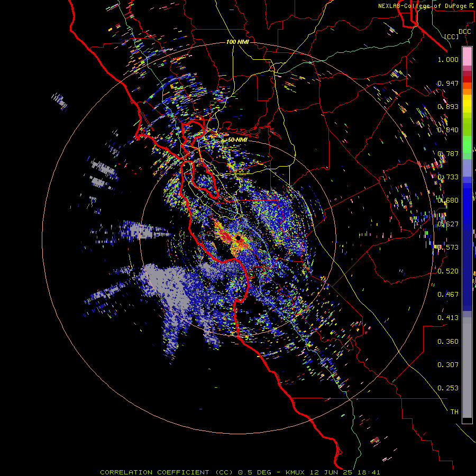Click the "0.733" scale value

pyautogui.click(x=448, y=177)
